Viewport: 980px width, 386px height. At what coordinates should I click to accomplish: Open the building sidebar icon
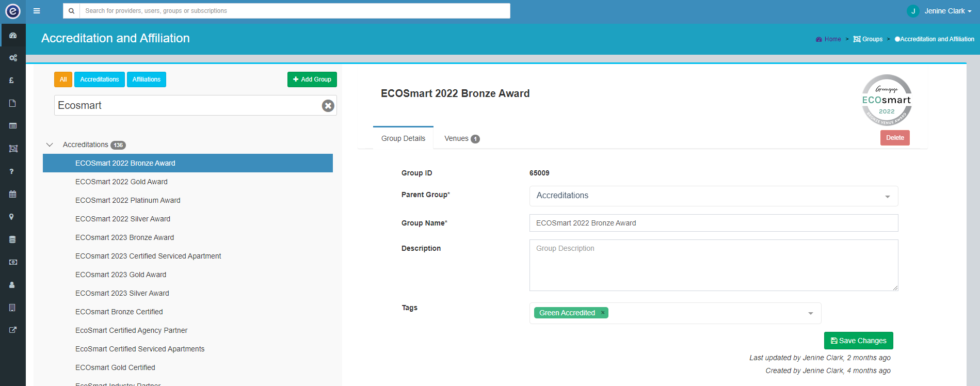(x=12, y=308)
